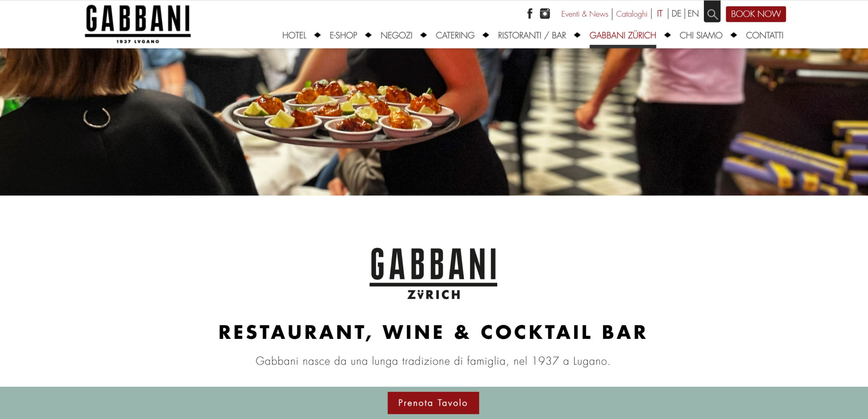Switch site language to IT
Image resolution: width=868 pixels, height=419 pixels.
tap(660, 14)
